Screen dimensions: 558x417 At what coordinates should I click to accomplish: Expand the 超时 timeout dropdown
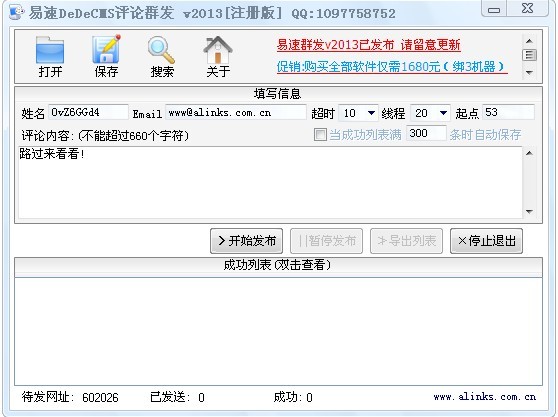coord(371,113)
